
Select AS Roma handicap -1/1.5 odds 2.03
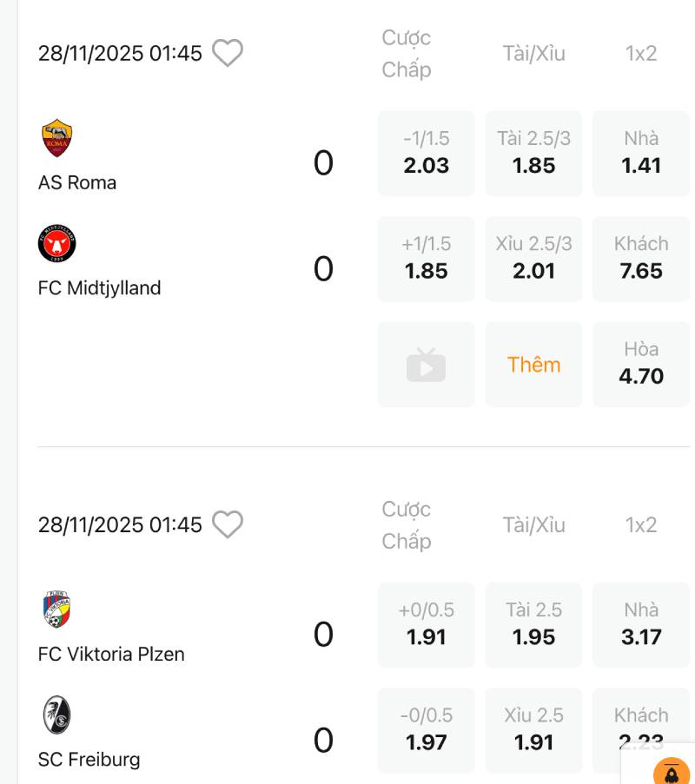(426, 154)
